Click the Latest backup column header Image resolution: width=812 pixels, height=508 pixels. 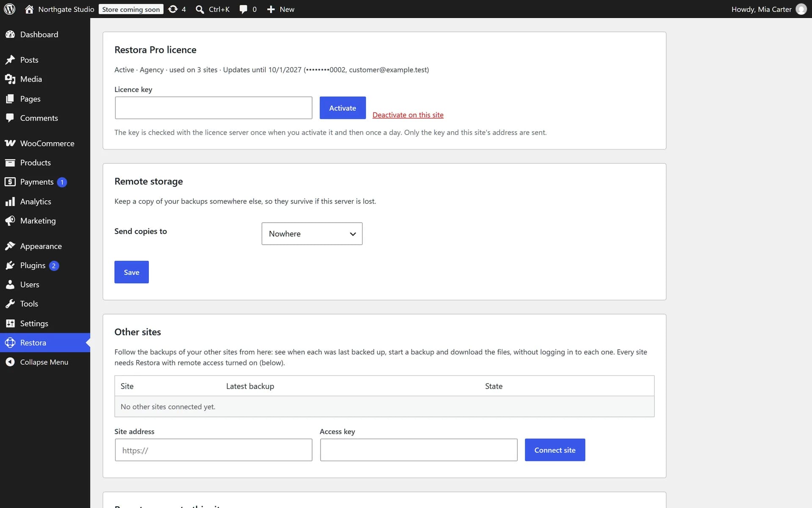click(x=250, y=386)
